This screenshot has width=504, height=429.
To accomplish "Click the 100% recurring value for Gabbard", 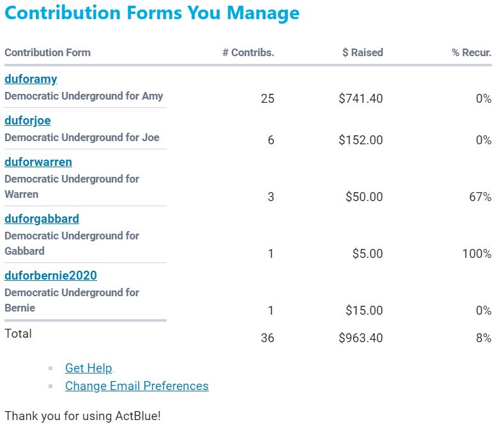I will pos(477,254).
